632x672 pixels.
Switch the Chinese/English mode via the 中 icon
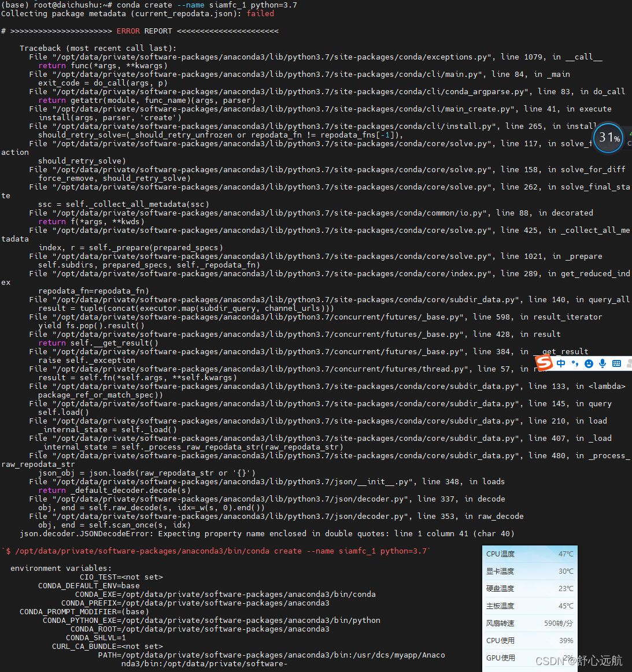(x=561, y=363)
